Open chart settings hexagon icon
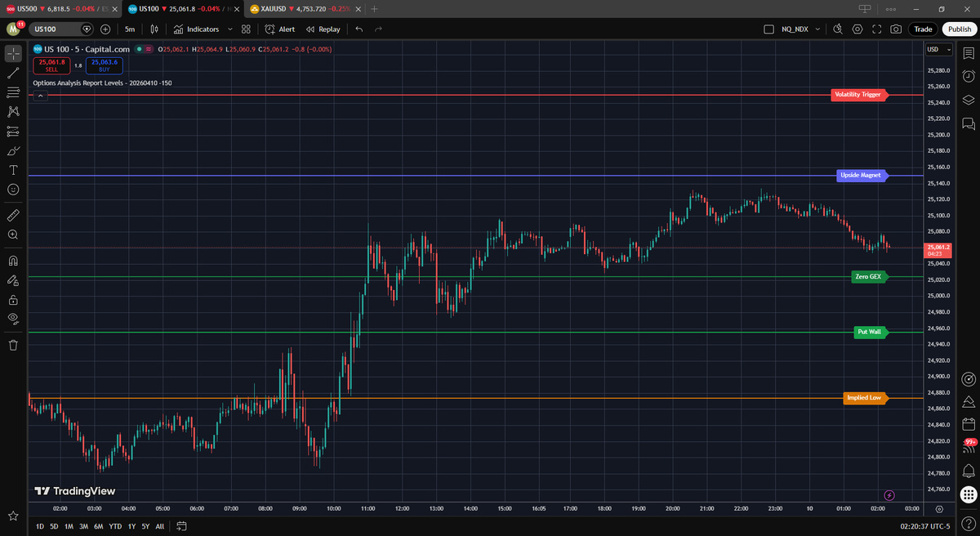The height and width of the screenshot is (536, 980). tap(857, 29)
